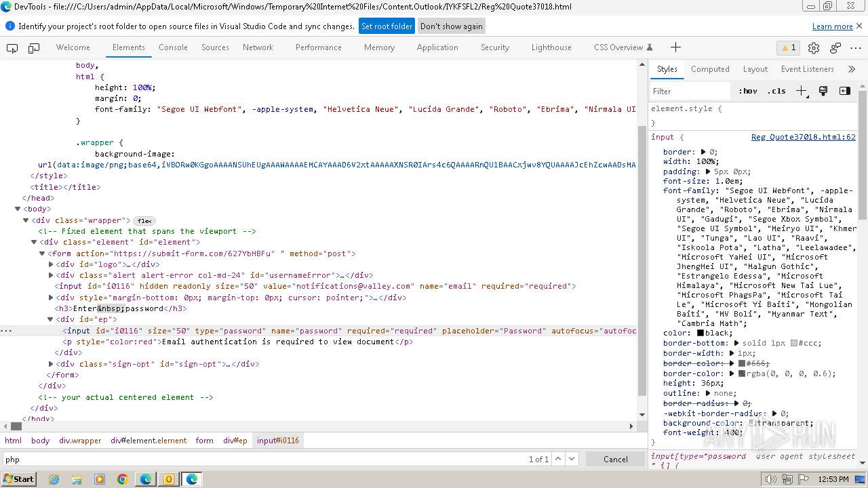Screen dimensions: 868x488
Task: Go to previous search result arrow
Action: [x=558, y=459]
